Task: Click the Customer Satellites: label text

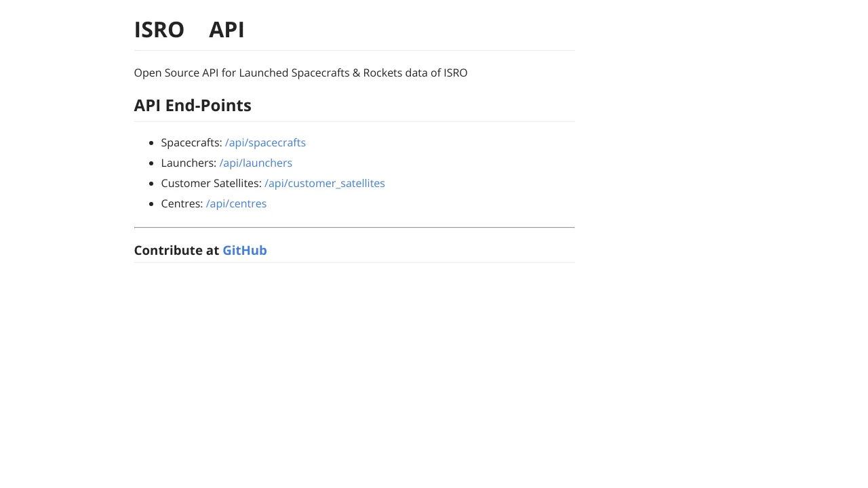Action: pyautogui.click(x=212, y=183)
